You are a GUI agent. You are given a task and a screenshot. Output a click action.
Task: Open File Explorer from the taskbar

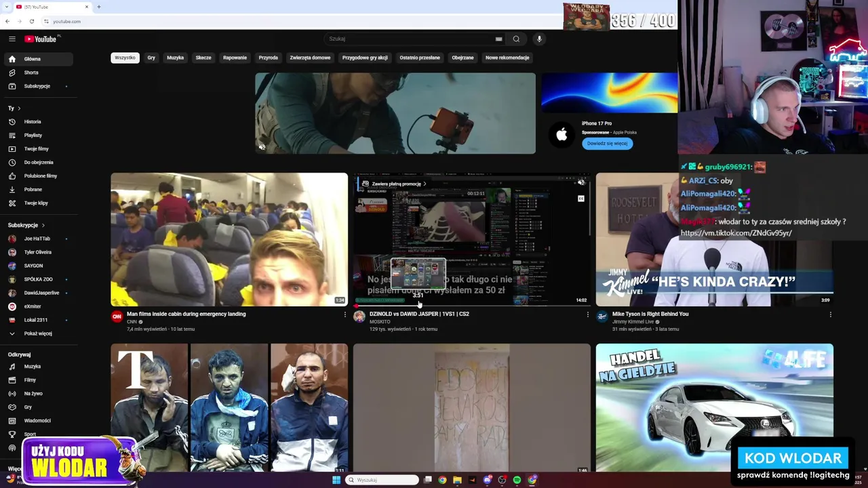click(x=457, y=480)
